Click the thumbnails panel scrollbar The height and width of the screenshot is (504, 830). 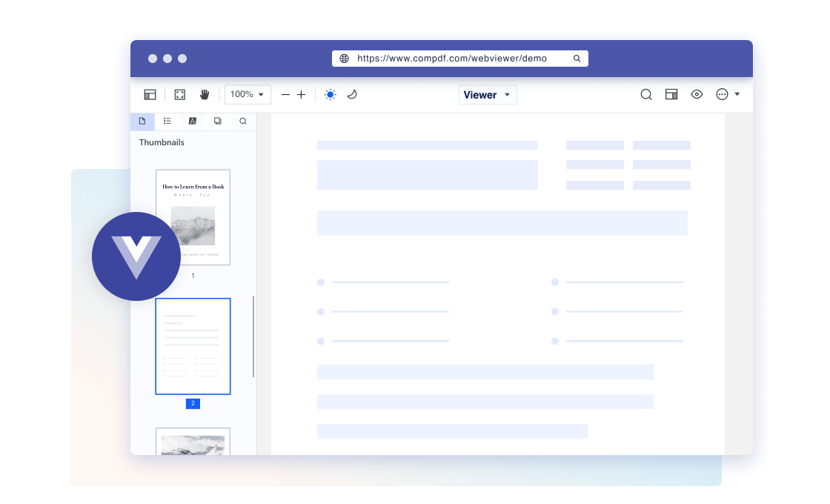[x=253, y=336]
